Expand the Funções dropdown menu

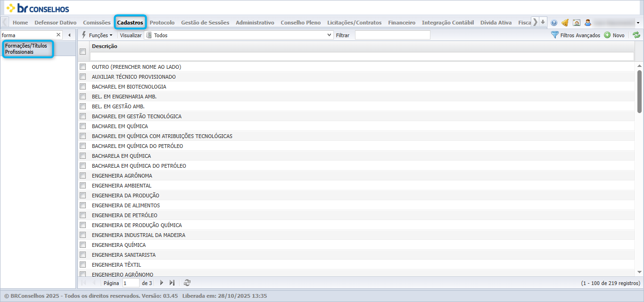tap(97, 35)
